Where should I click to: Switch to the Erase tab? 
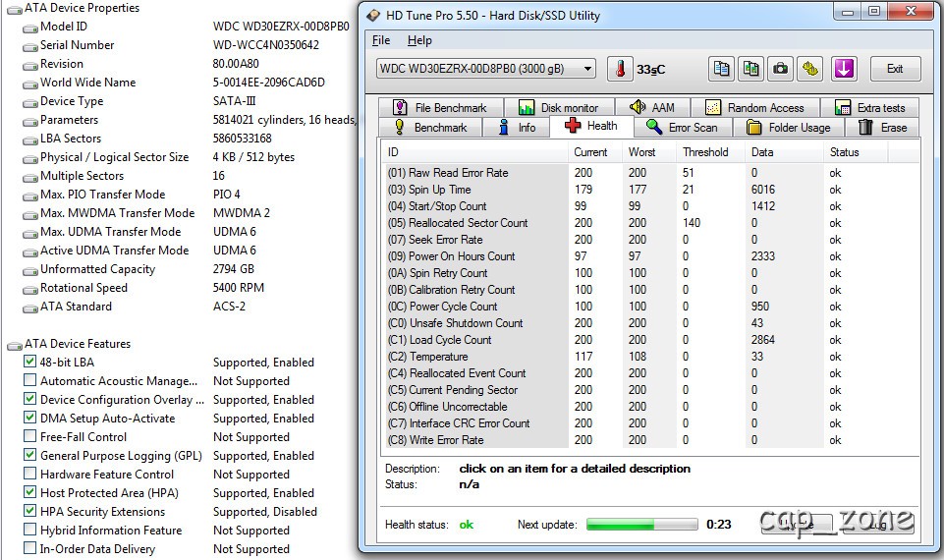pyautogui.click(x=882, y=128)
